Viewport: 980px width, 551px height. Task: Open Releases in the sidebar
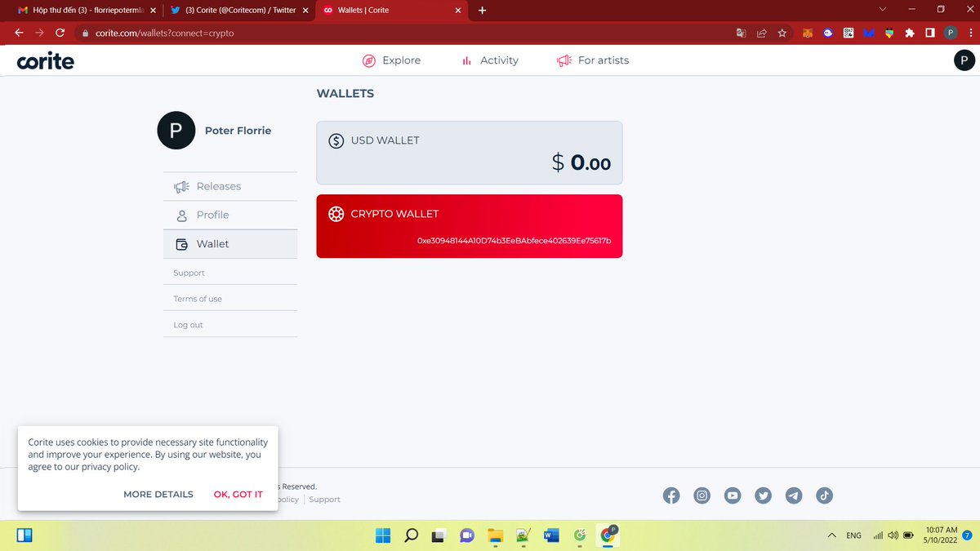coord(230,186)
